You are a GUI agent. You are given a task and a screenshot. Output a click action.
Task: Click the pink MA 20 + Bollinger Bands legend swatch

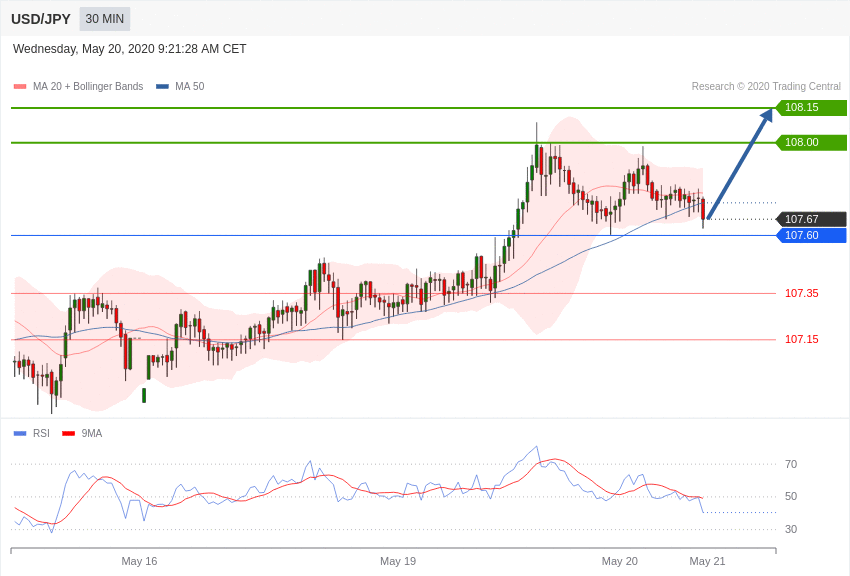tap(20, 87)
